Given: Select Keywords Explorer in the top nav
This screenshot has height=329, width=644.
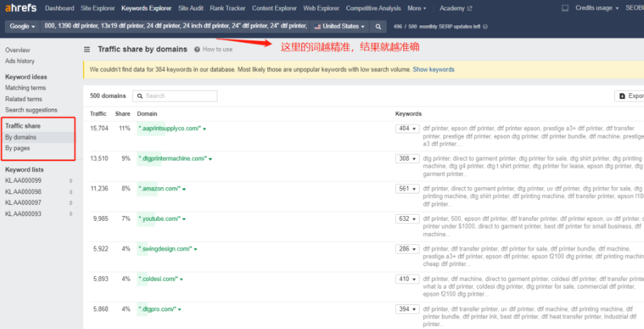Looking at the screenshot, I should tap(146, 8).
